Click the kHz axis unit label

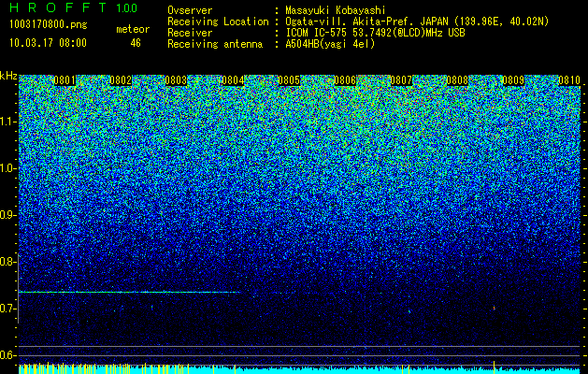pyautogui.click(x=8, y=76)
